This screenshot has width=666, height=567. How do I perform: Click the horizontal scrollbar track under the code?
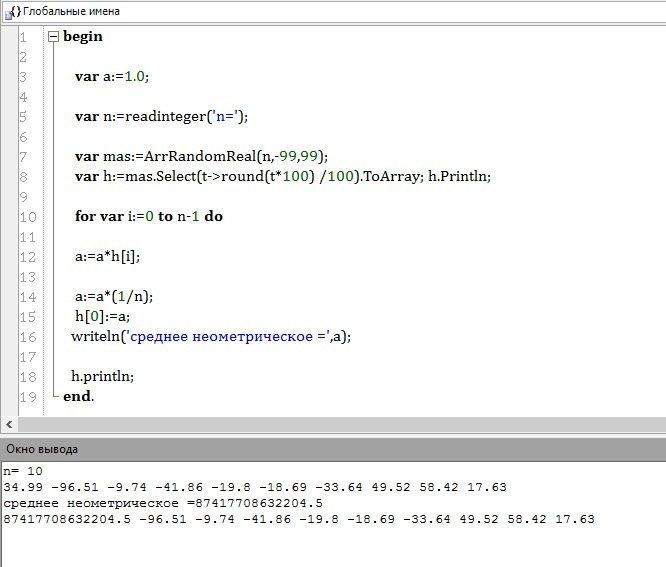[x=342, y=424]
